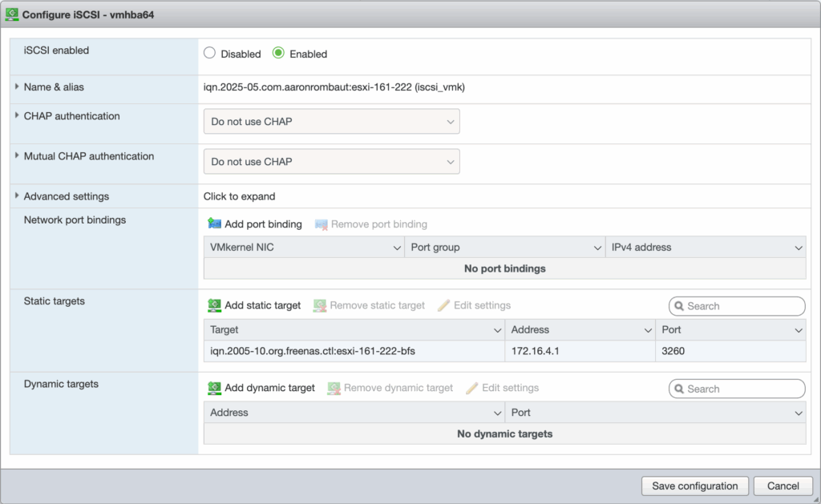This screenshot has width=821, height=504.
Task: Open the CHAP authentication dropdown
Action: click(x=331, y=122)
